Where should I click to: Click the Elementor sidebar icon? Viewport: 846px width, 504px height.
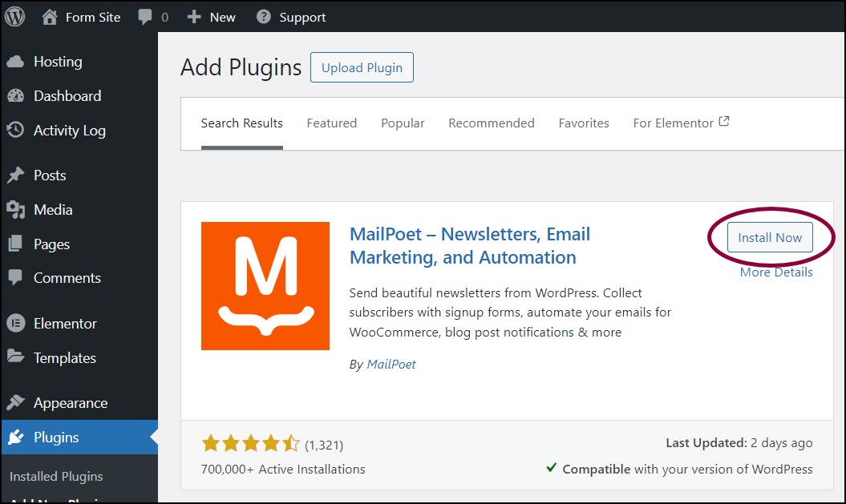coord(16,324)
